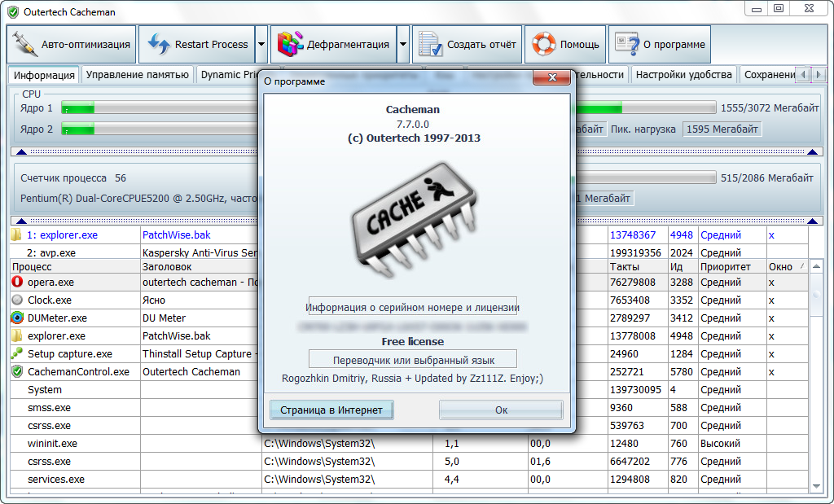Sort by the Приоритет column header
This screenshot has width=834, height=504.
click(732, 266)
